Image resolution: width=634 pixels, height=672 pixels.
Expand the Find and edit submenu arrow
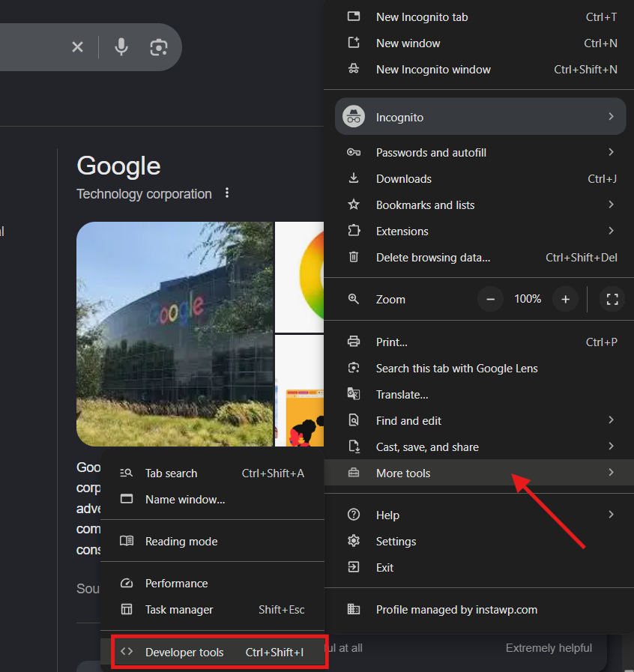coord(612,420)
